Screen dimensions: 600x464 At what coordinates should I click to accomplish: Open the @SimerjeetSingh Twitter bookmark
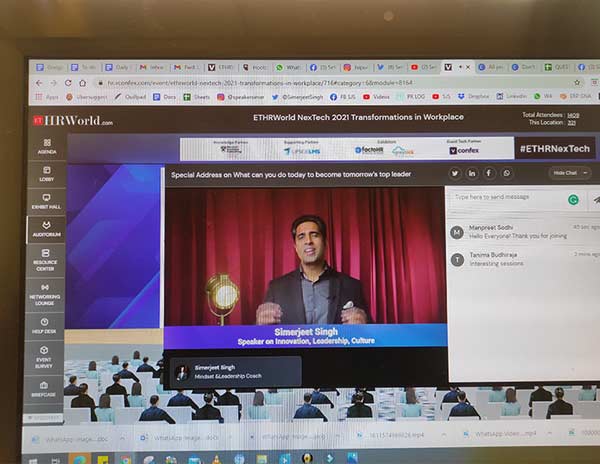(x=297, y=97)
